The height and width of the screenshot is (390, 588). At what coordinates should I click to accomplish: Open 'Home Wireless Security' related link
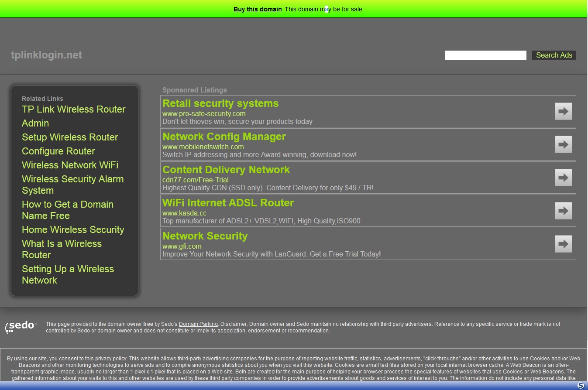click(x=73, y=230)
